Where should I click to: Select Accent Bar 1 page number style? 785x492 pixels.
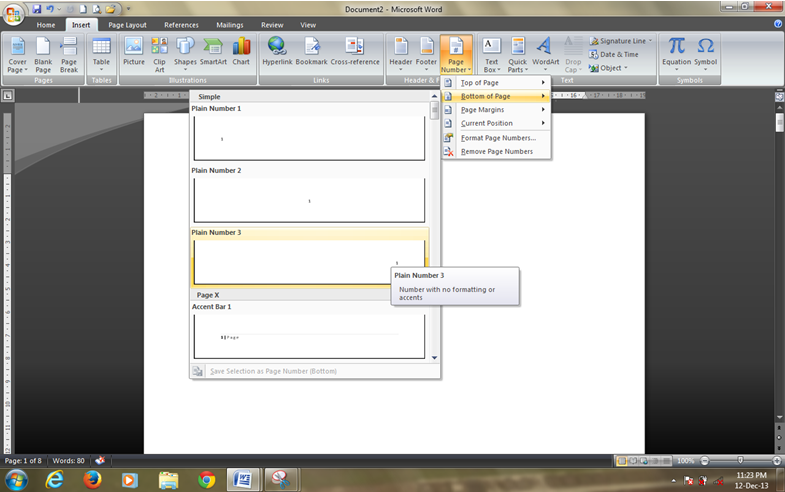click(309, 336)
